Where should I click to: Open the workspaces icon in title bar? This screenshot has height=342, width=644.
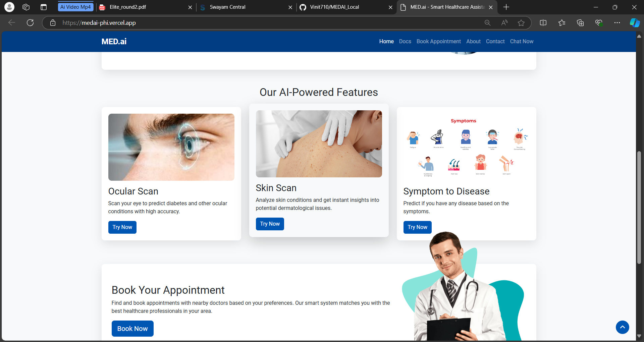point(26,7)
